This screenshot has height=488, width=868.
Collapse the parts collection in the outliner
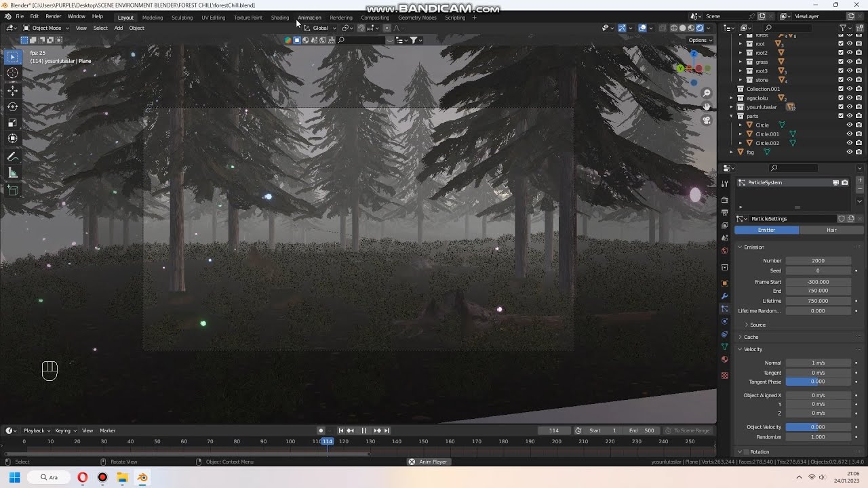point(732,116)
